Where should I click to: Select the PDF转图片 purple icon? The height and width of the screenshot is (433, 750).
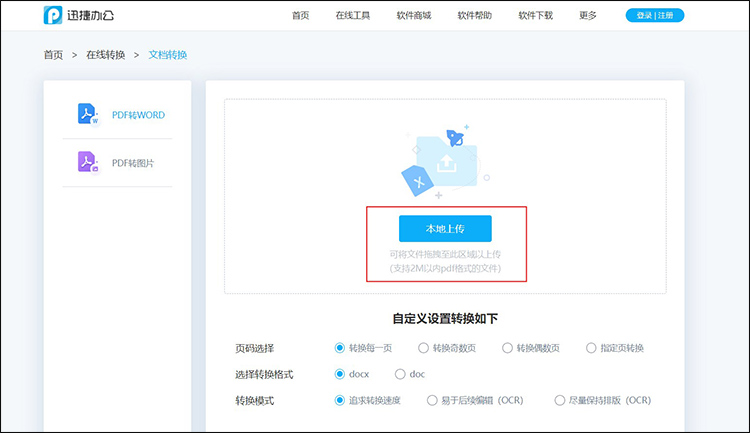coord(88,162)
